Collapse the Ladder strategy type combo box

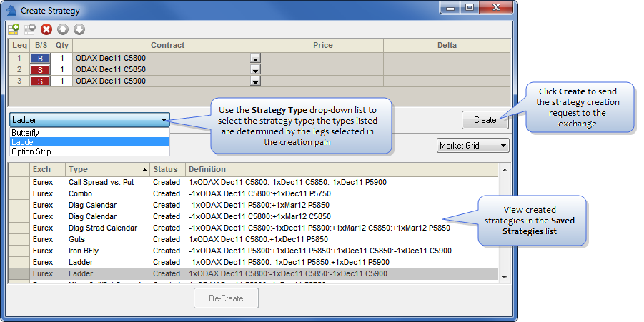(x=89, y=120)
